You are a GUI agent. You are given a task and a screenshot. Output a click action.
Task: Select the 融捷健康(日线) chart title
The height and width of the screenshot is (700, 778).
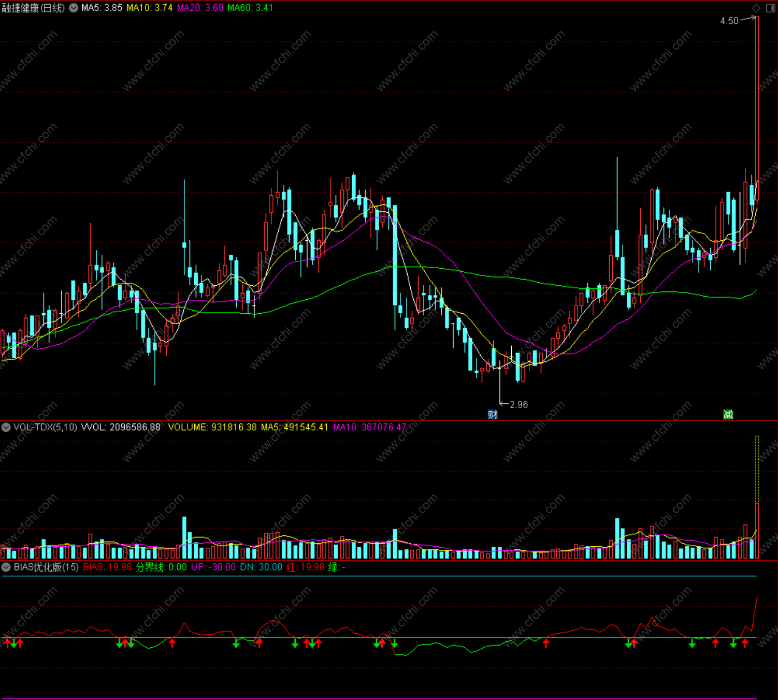(33, 8)
